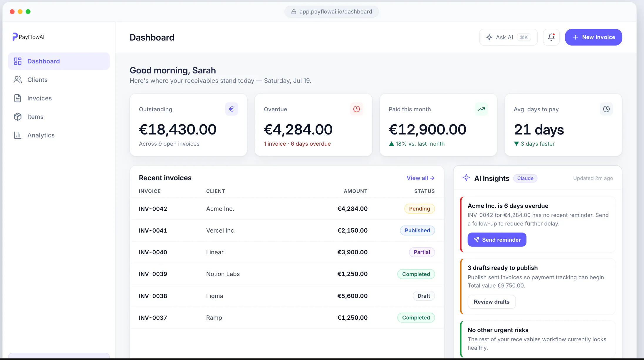Click the client name Acme Inc. in the table
The width and height of the screenshot is (644, 360).
[x=220, y=209]
